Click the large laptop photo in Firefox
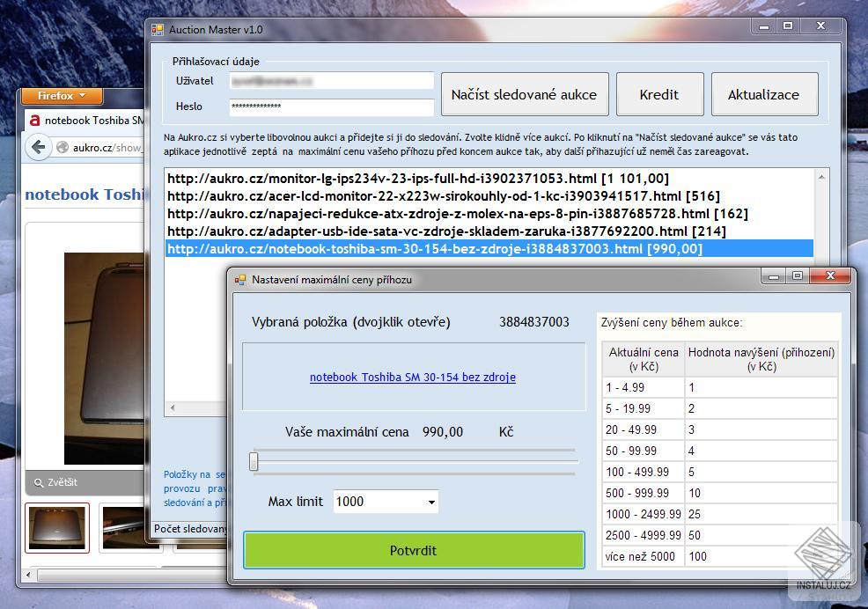This screenshot has height=609, width=868. click(105, 358)
